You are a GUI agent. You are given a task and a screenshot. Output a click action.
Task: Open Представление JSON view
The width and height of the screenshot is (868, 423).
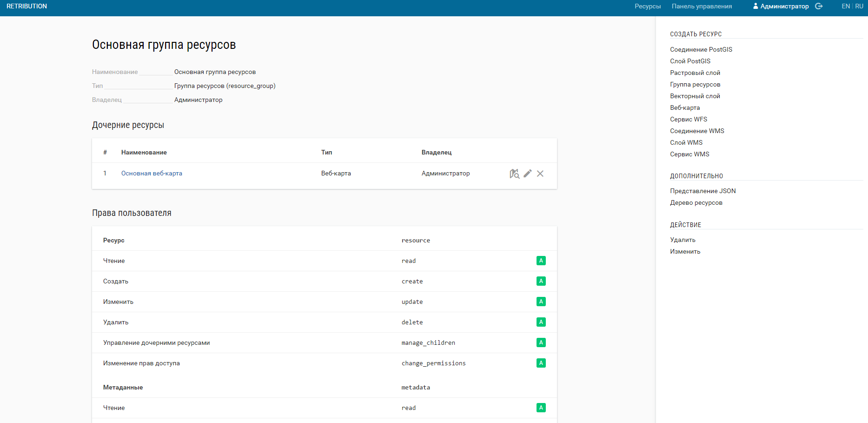pyautogui.click(x=702, y=191)
